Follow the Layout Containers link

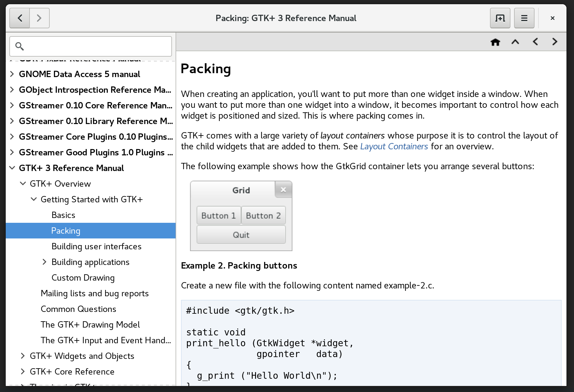[x=394, y=146]
